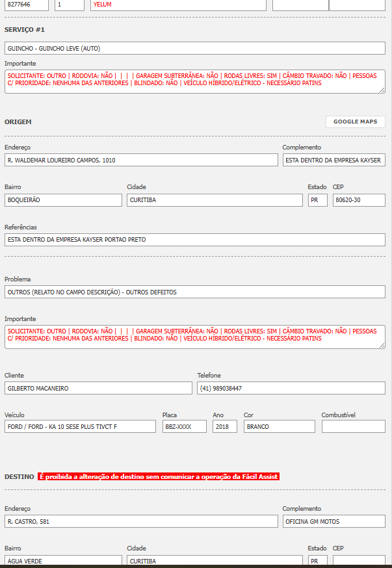Click the Importante text area under Serviço #1
The width and height of the screenshot is (392, 568).
[x=194, y=81]
